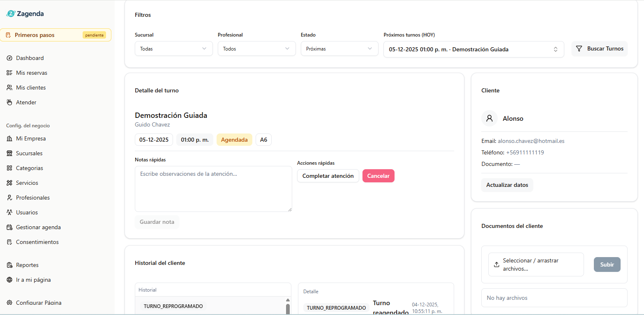Click inside the Notas rápidas text area
644x315 pixels.
pos(213,189)
